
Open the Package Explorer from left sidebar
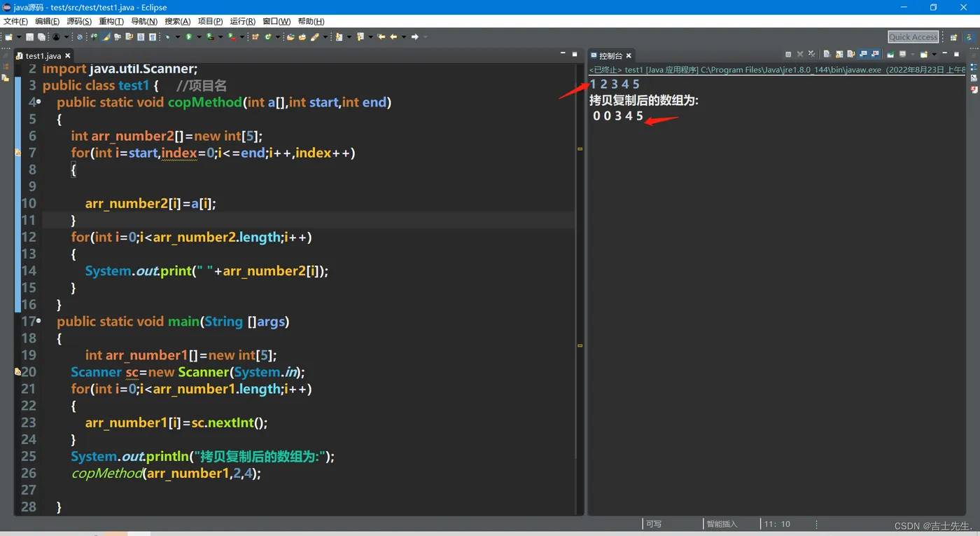(x=6, y=78)
